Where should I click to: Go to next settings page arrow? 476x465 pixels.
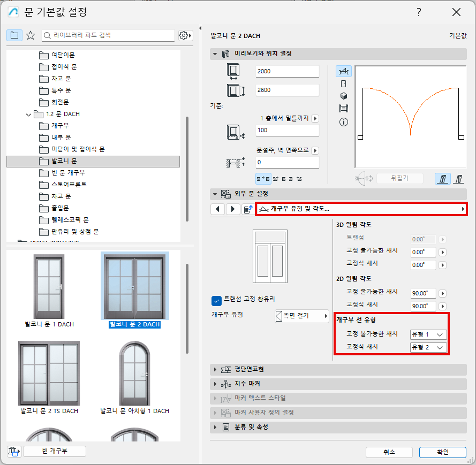233,209
